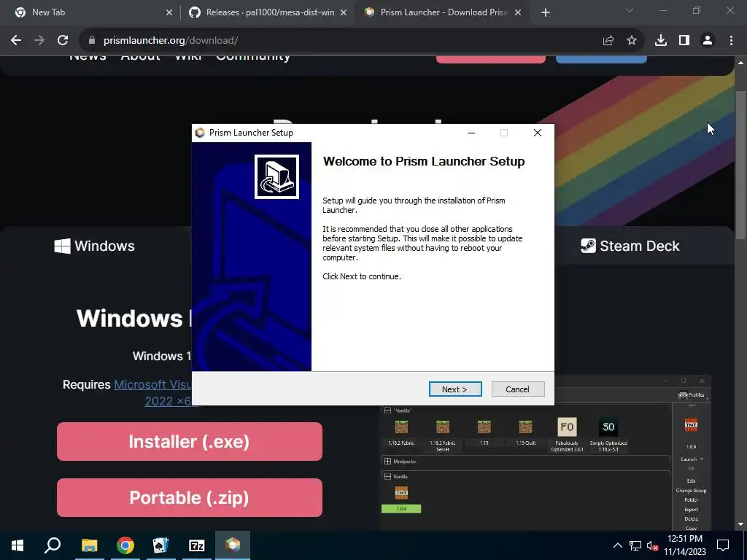The width and height of the screenshot is (747, 560).
Task: Show hidden system tray icons
Action: pyautogui.click(x=617, y=545)
